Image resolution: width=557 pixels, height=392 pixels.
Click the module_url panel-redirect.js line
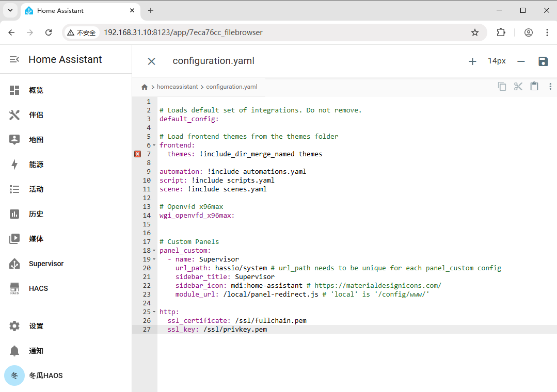point(302,295)
